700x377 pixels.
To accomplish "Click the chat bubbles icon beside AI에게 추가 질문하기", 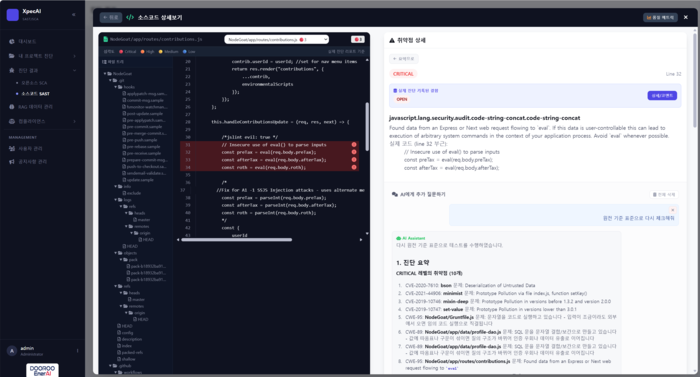I will click(395, 194).
